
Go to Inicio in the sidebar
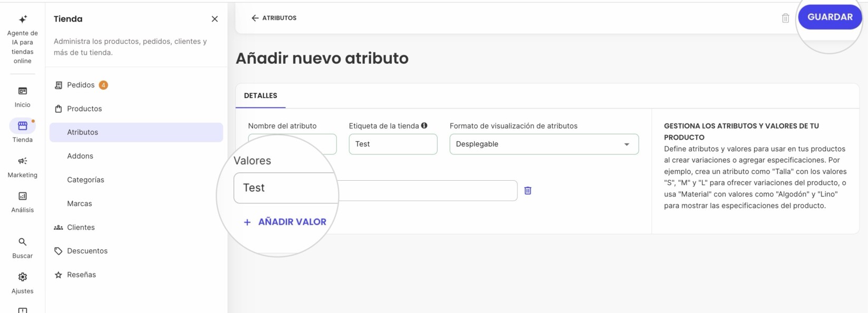22,97
